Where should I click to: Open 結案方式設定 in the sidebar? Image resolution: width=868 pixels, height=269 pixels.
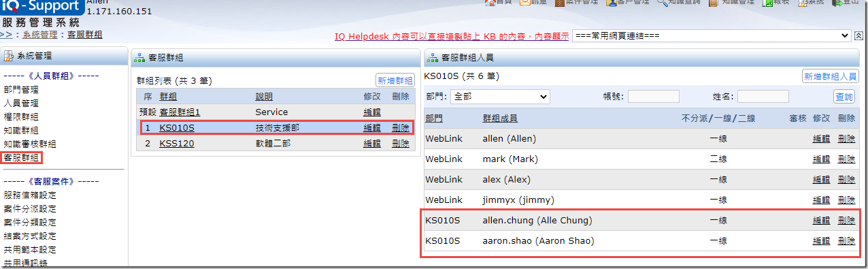[30, 236]
